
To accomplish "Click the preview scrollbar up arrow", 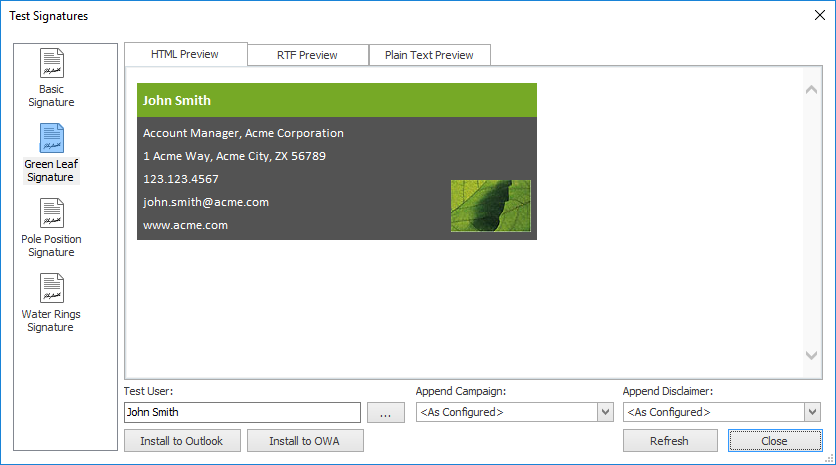I will point(811,90).
